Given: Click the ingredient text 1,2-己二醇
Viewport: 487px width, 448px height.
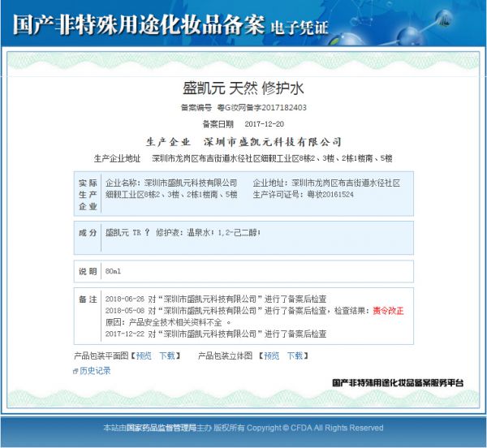Looking at the screenshot, I should point(237,233).
